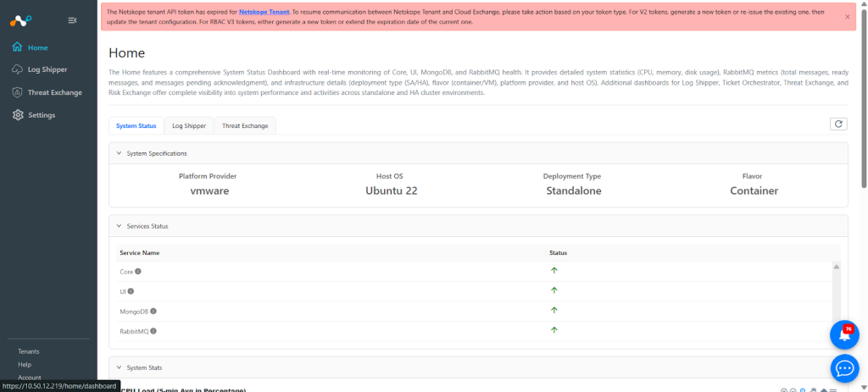Click the green up arrow for UI
This screenshot has height=392, width=868.
(x=554, y=290)
